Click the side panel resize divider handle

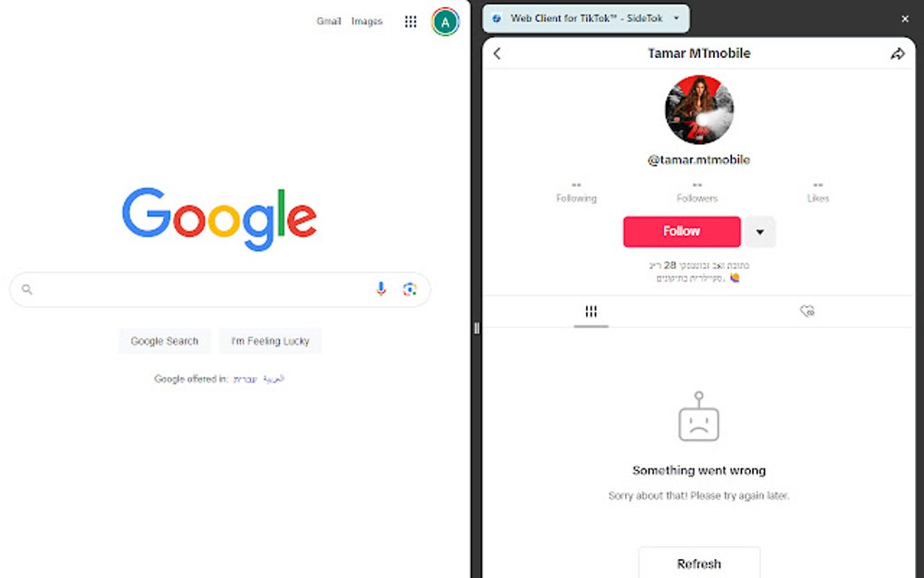pyautogui.click(x=476, y=328)
